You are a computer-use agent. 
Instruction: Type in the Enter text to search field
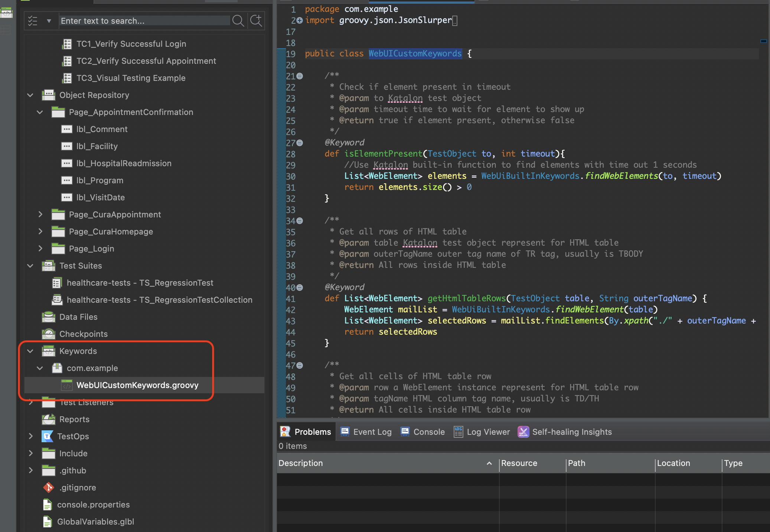pos(145,21)
